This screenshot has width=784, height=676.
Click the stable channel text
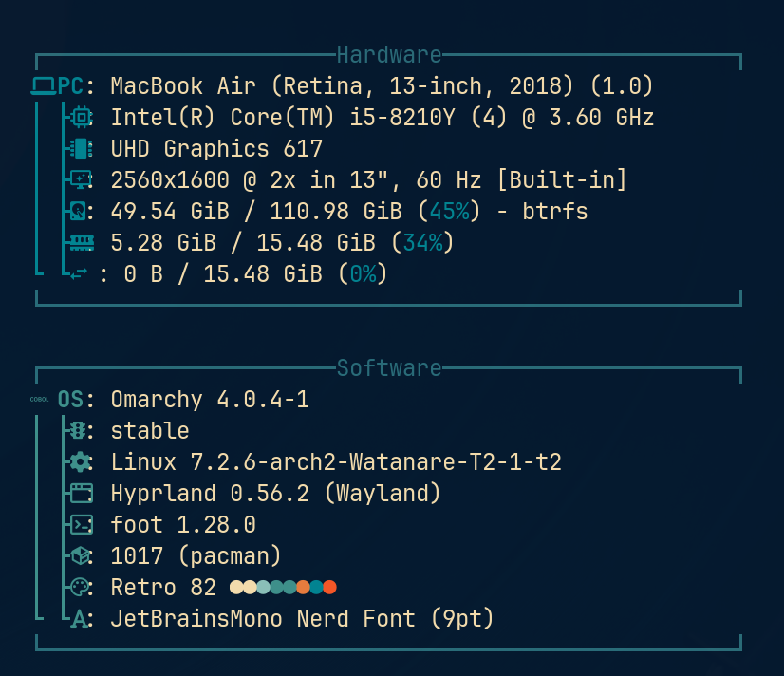pyautogui.click(x=150, y=430)
